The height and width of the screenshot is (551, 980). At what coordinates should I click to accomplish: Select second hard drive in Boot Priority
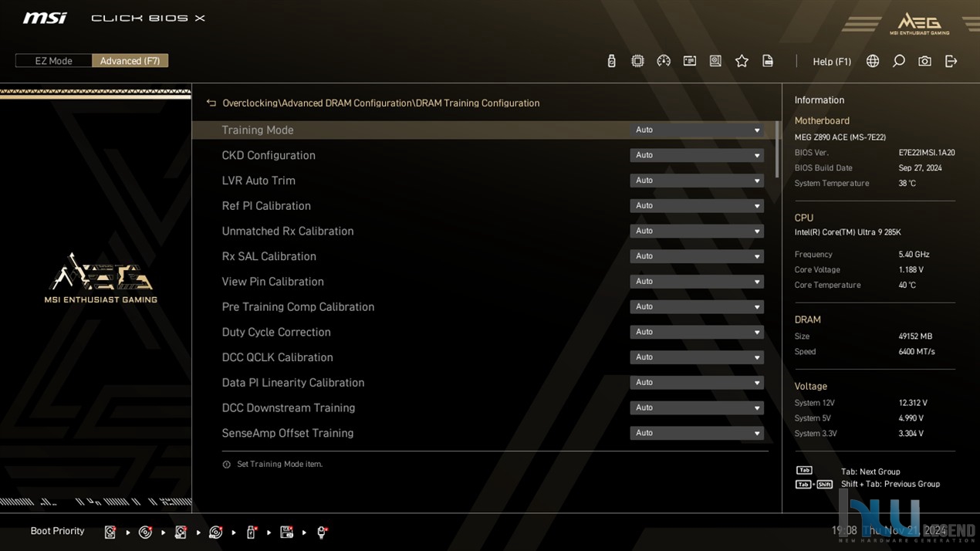pos(181,532)
